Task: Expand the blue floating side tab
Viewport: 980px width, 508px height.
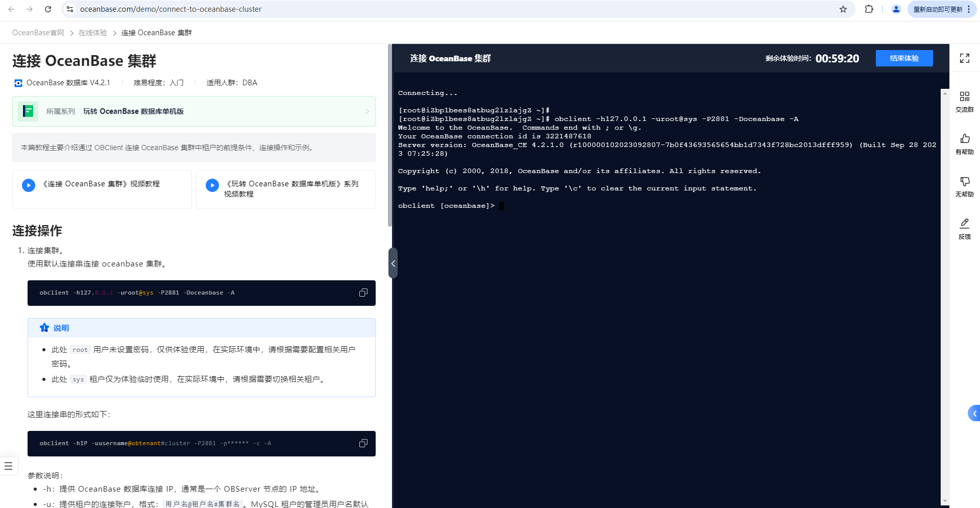Action: [974, 414]
